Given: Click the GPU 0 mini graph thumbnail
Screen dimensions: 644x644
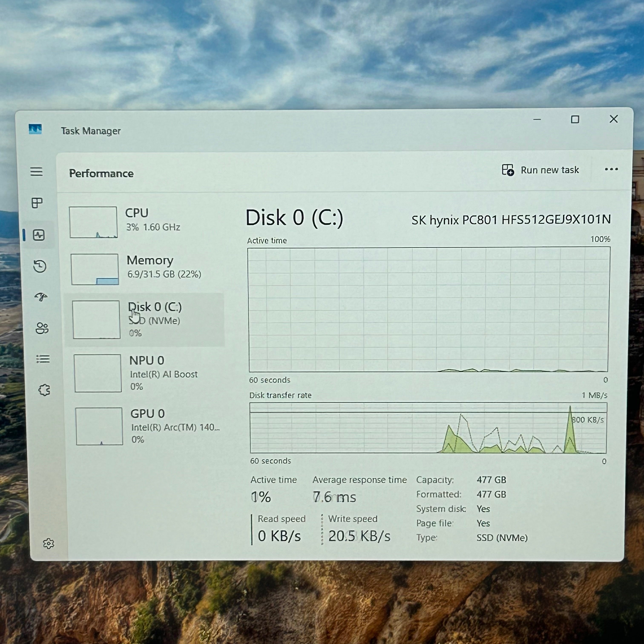Looking at the screenshot, I should [x=99, y=426].
